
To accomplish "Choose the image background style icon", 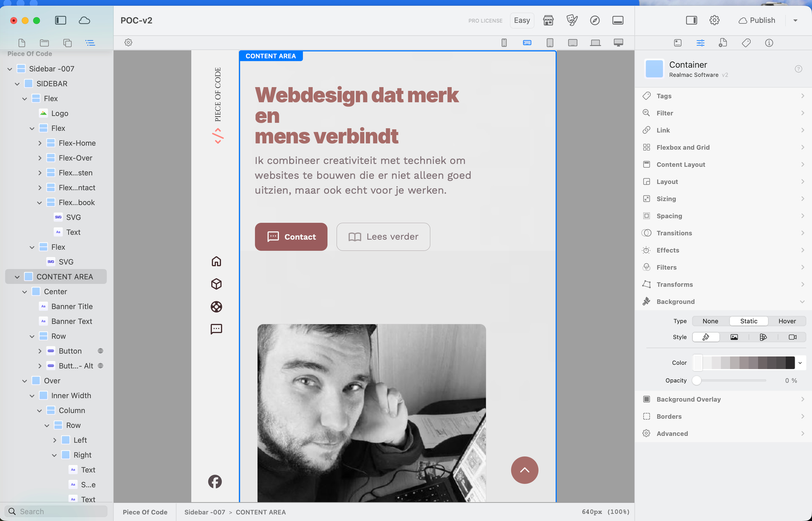I will [734, 337].
